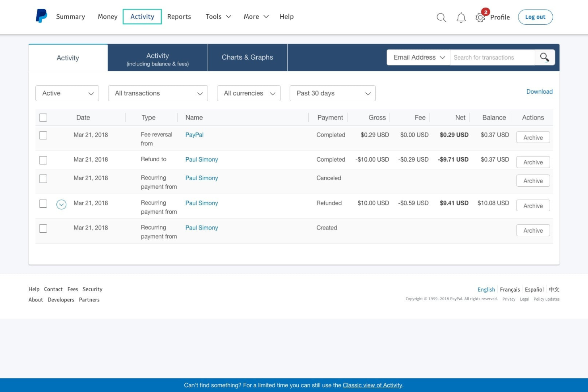This screenshot has height=392, width=588.
Task: Open notifications via the bell icon
Action: 461,17
